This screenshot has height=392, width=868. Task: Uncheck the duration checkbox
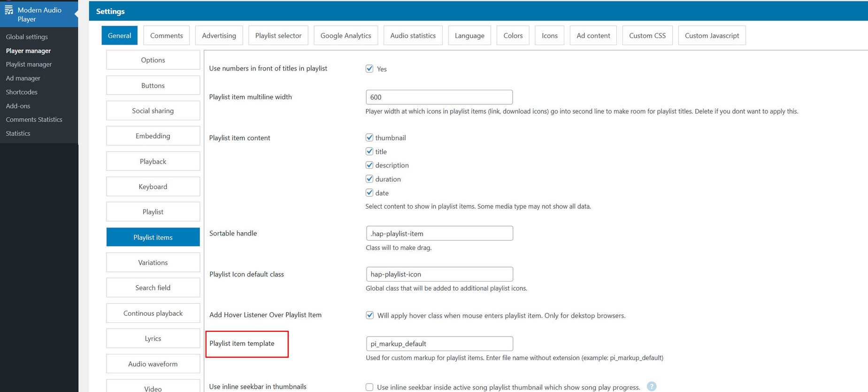[x=369, y=179]
